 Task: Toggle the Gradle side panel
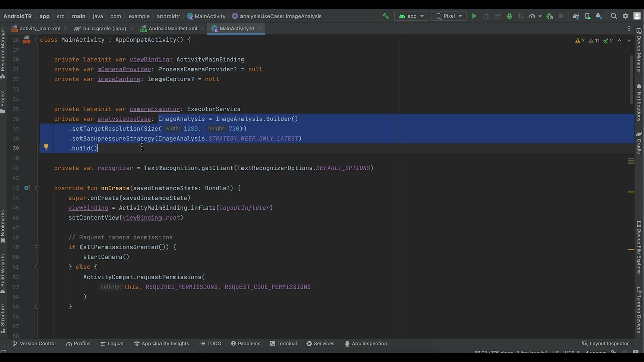point(639,143)
